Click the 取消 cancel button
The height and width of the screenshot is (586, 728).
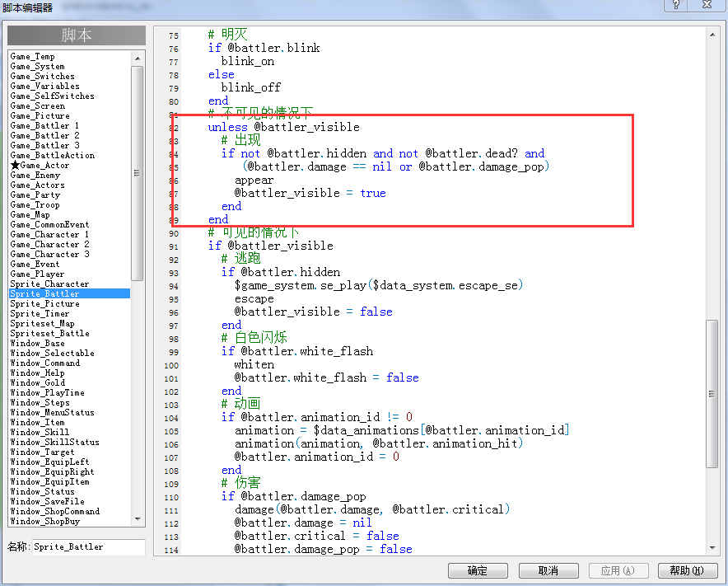point(548,570)
